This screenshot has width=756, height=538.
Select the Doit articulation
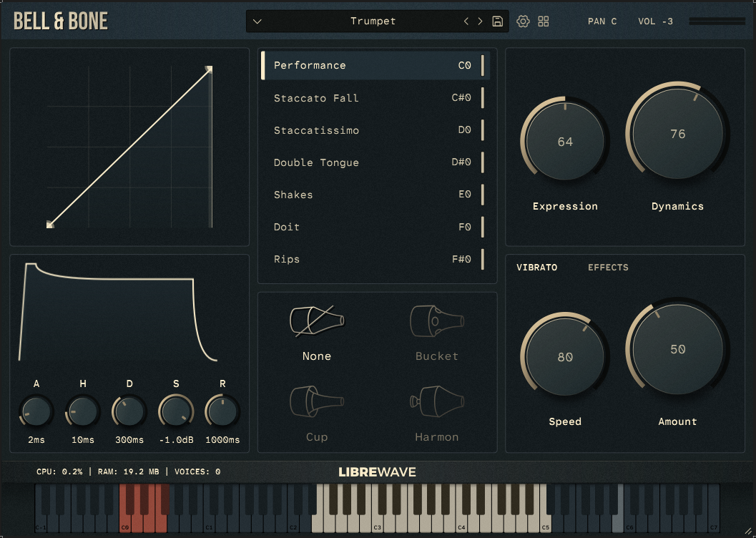click(375, 227)
